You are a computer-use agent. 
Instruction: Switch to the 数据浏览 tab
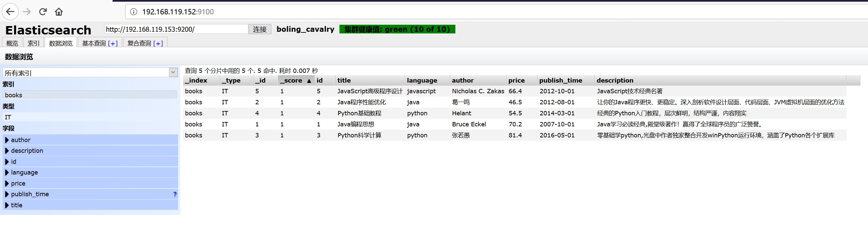tap(61, 43)
